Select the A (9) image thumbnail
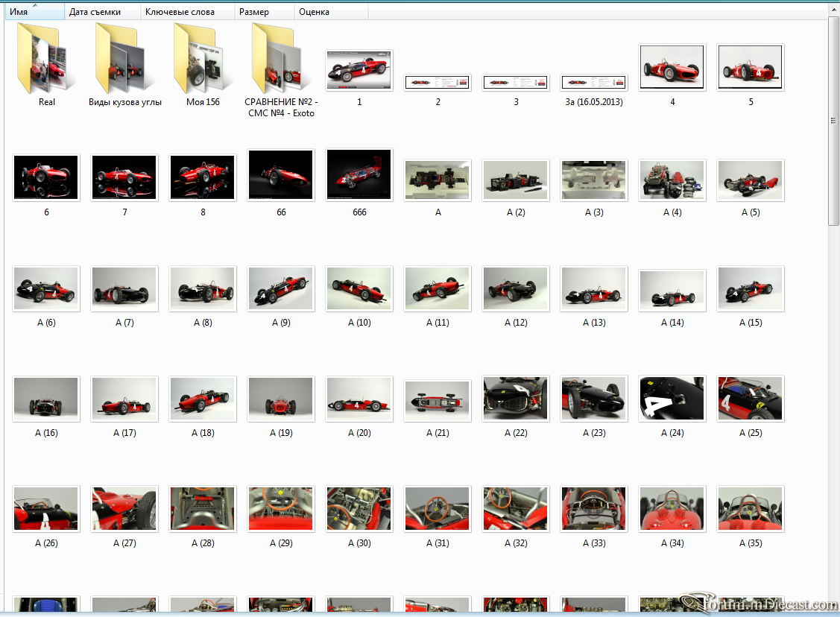840x617 pixels. coord(281,288)
